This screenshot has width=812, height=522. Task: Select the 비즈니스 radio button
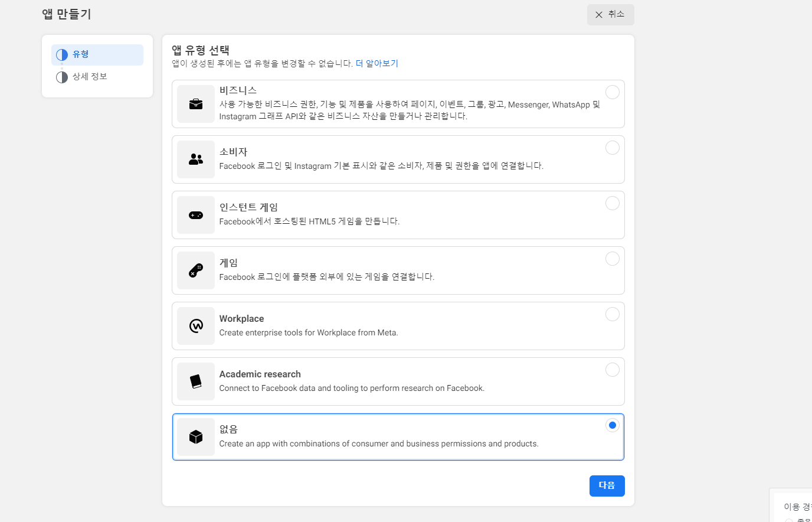(613, 92)
